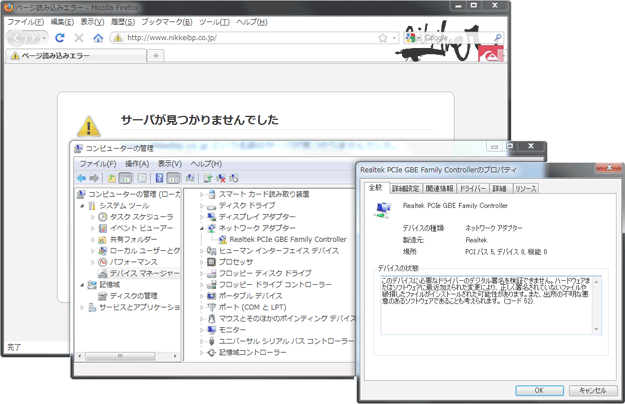Select フロッピー ディスク ドライブ category

(265, 273)
